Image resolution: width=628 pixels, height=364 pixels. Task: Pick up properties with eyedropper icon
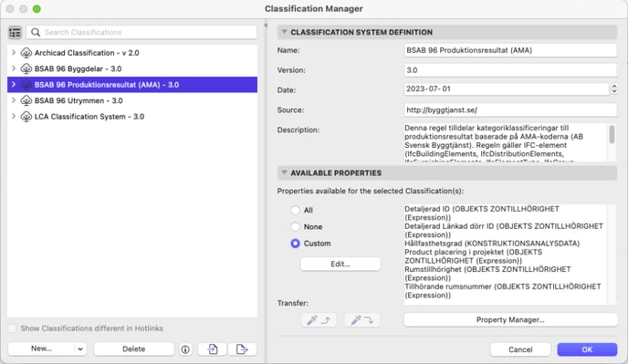(319, 320)
